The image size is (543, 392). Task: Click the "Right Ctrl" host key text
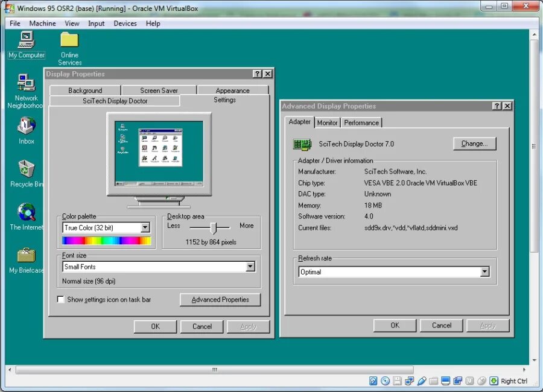click(x=514, y=381)
